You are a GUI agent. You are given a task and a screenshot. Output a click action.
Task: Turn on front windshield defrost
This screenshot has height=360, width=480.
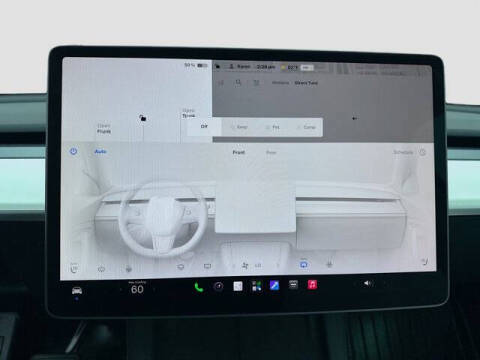click(x=181, y=267)
